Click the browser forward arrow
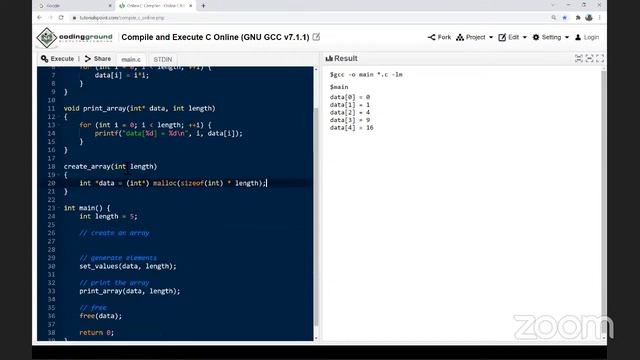Viewport: 640px width, 360px height. point(50,18)
